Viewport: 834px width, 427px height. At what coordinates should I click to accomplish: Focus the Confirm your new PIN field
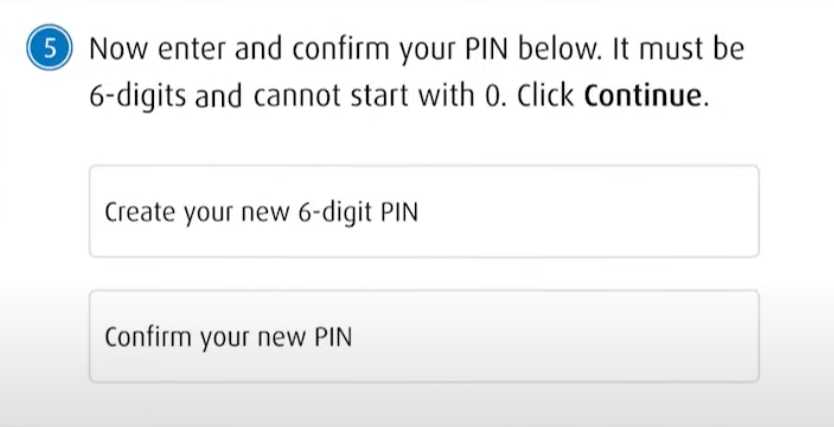point(423,337)
